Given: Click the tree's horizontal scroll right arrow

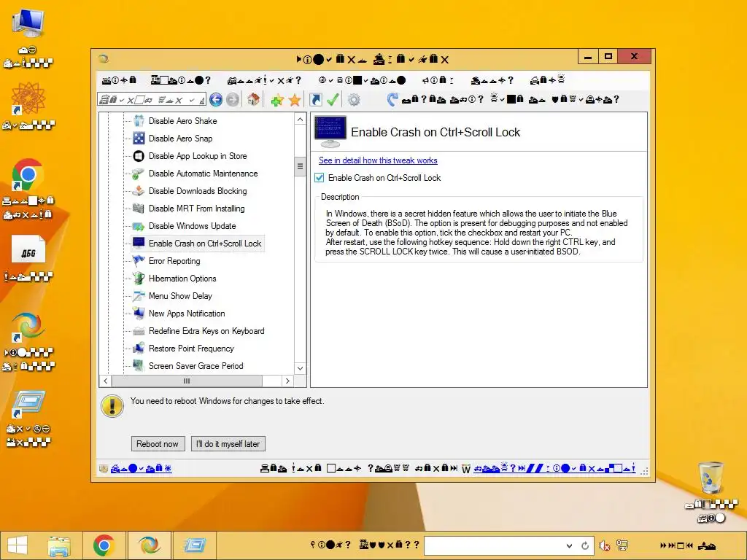Looking at the screenshot, I should 287,381.
